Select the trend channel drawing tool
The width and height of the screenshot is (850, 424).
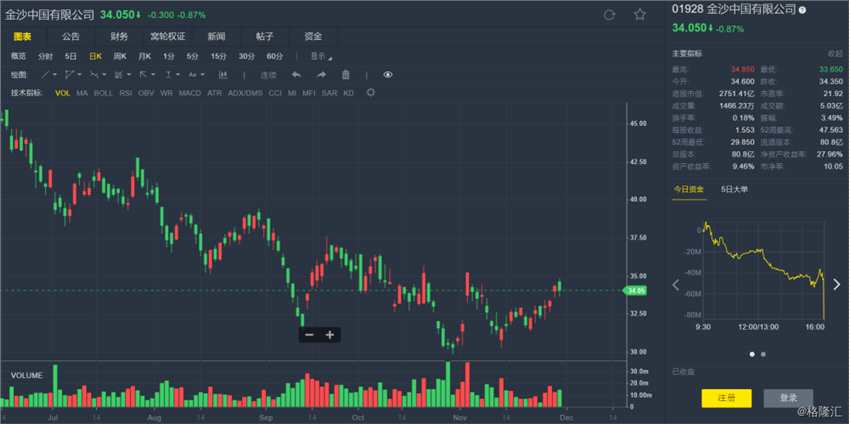tap(94, 75)
